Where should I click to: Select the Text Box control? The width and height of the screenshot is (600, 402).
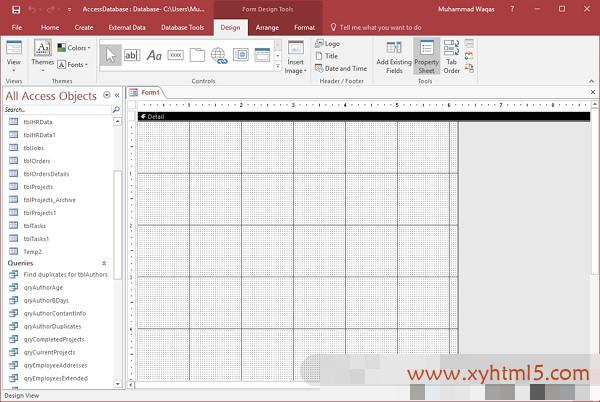[132, 55]
